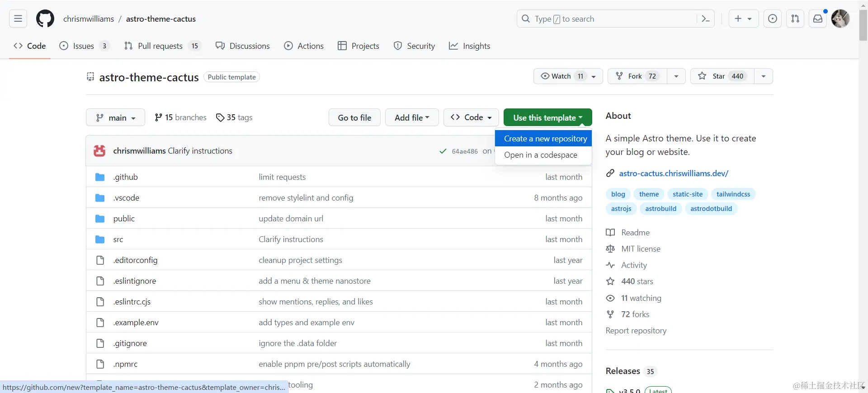Click the eye icon beside 11 watching
Screen dimensions: 868x393
[610, 298]
